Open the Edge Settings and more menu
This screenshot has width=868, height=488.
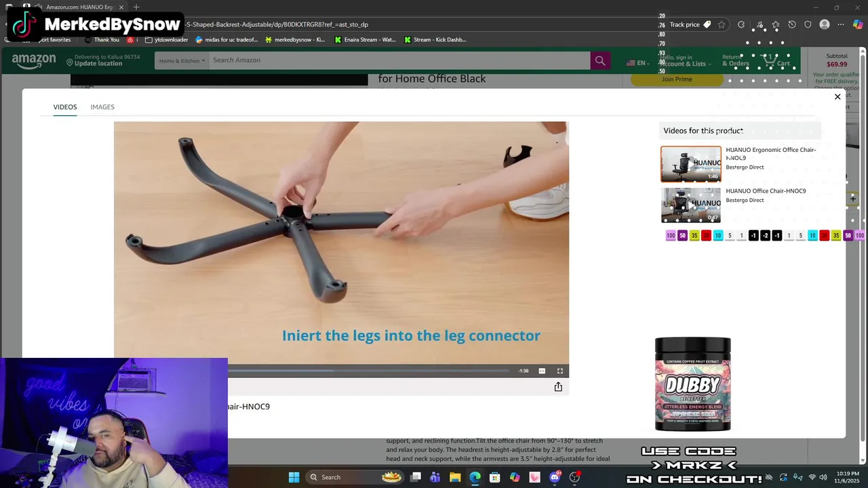coord(841,24)
